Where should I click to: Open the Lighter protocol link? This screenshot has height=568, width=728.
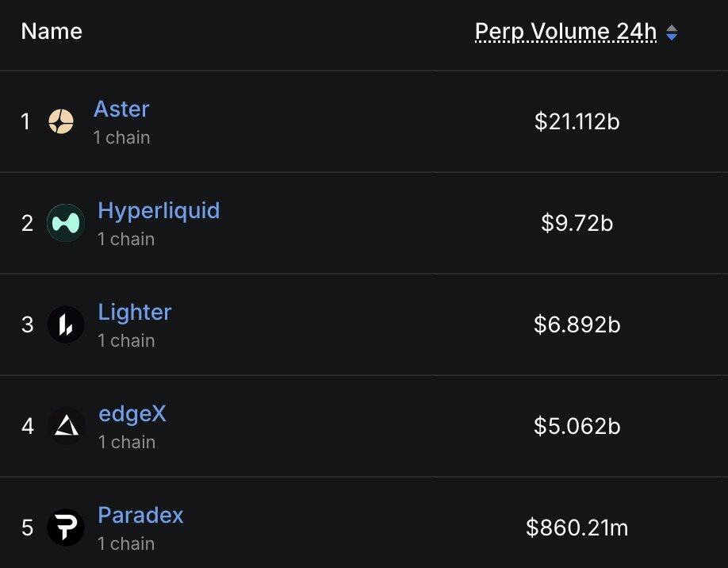135,312
